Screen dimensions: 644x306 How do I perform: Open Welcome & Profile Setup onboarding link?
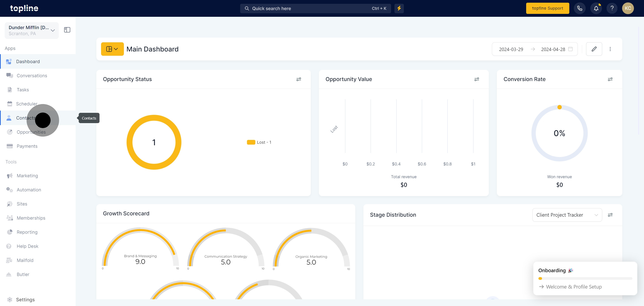(574, 287)
